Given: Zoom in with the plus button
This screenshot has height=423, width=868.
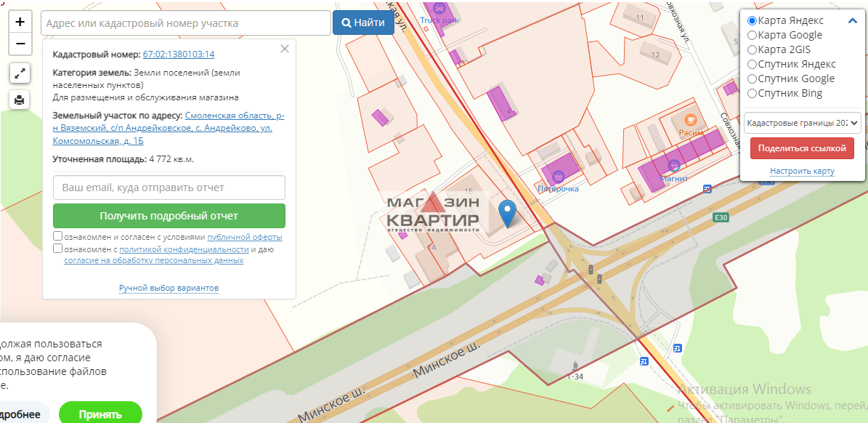Looking at the screenshot, I should tap(20, 22).
